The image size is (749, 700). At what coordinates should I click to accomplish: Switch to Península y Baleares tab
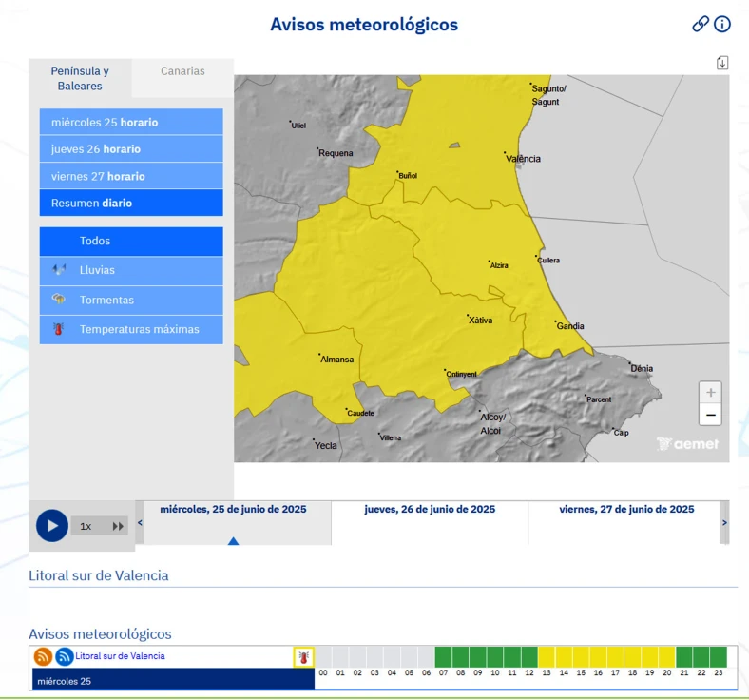tap(80, 78)
